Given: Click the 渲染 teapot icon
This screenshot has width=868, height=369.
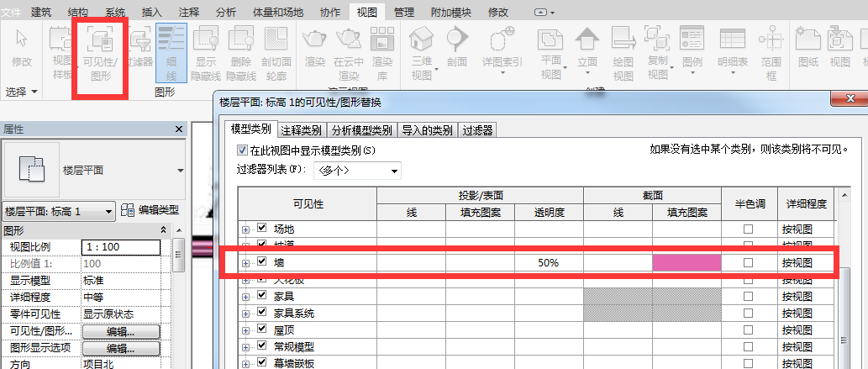Looking at the screenshot, I should 314,38.
